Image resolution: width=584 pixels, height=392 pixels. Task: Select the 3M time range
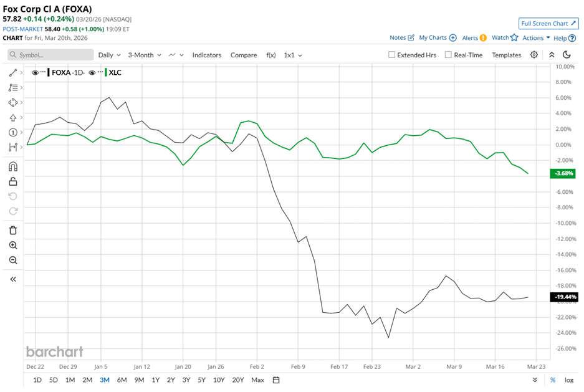point(105,380)
